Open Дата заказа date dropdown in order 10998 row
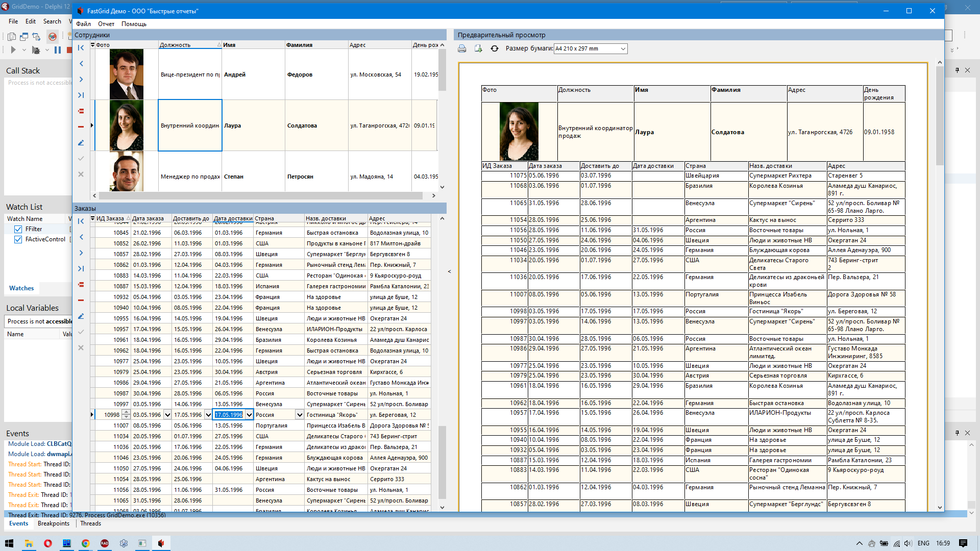The image size is (980, 551). 167,415
